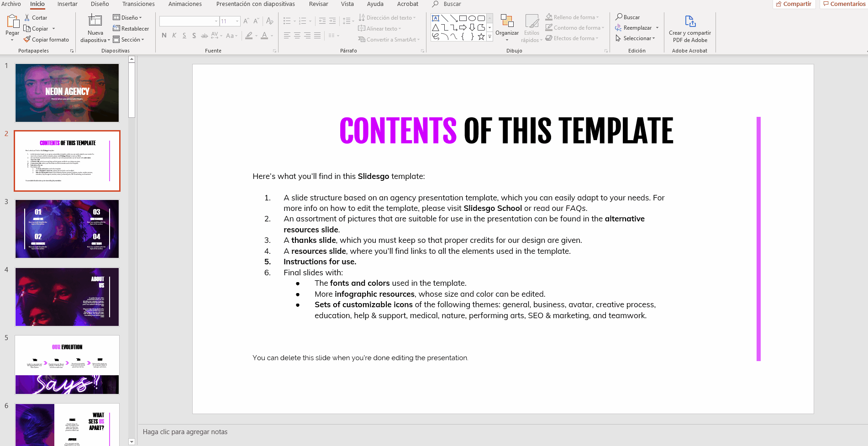Viewport: 868px width, 446px height.
Task: Open numbered list dropdown arrow
Action: 310,21
